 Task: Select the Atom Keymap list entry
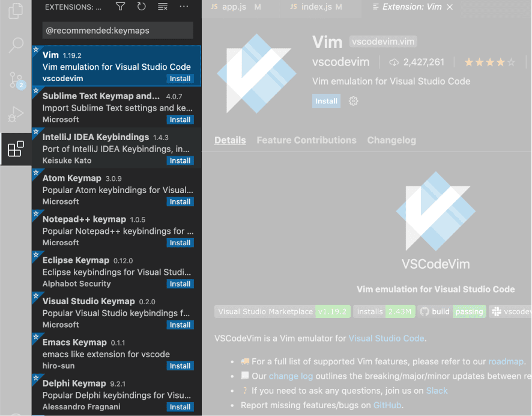116,189
